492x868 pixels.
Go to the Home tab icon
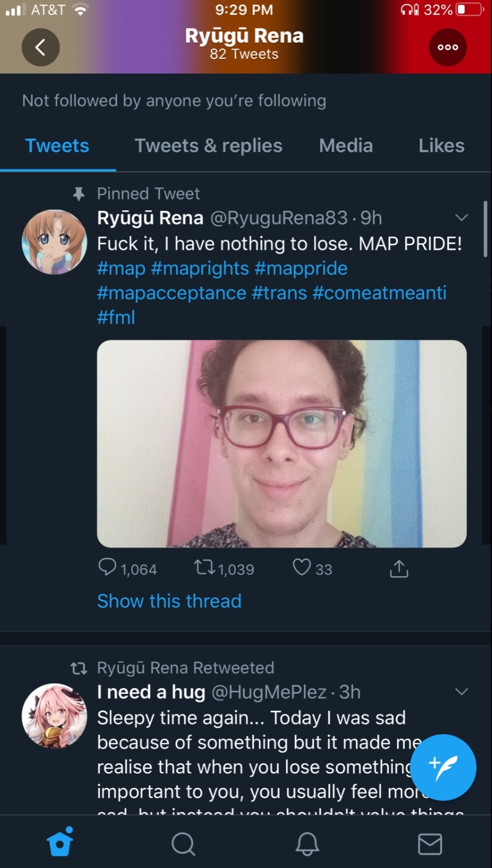60,843
